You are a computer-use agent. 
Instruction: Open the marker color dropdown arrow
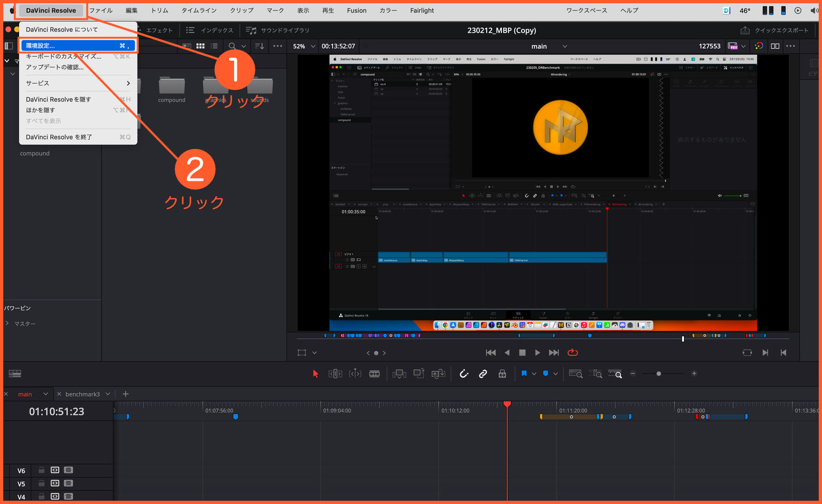pyautogui.click(x=555, y=374)
